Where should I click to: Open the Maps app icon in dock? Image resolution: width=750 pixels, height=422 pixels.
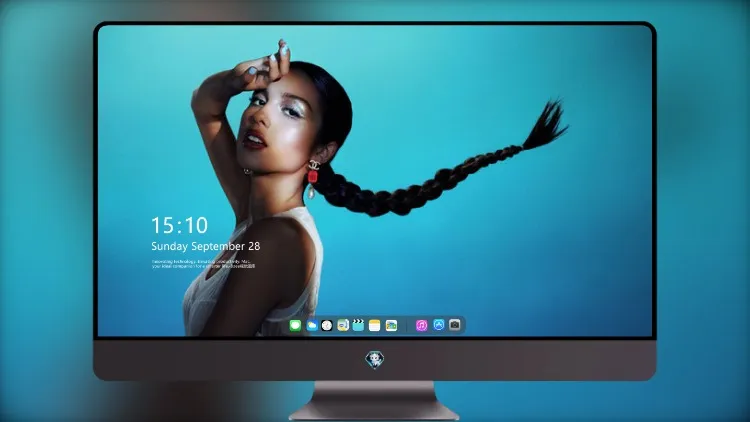pyautogui.click(x=342, y=326)
